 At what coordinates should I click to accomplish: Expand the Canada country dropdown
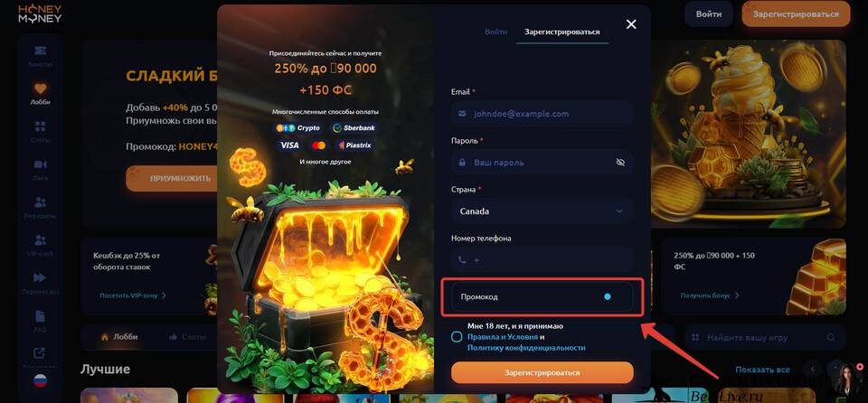pyautogui.click(x=542, y=211)
